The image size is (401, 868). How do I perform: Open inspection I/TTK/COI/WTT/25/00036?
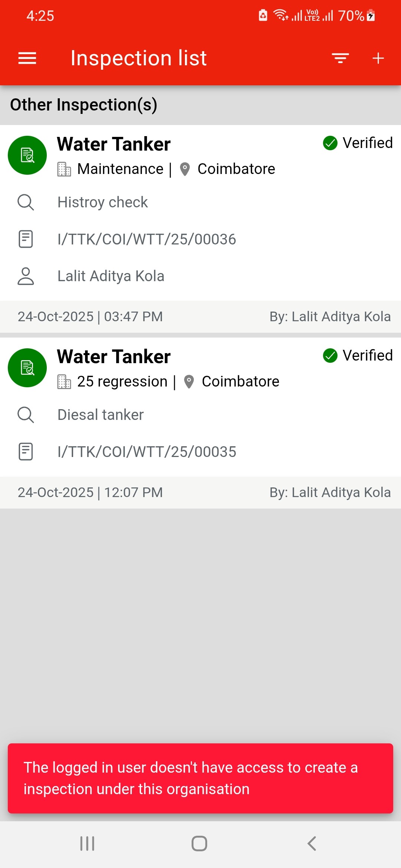(147, 239)
